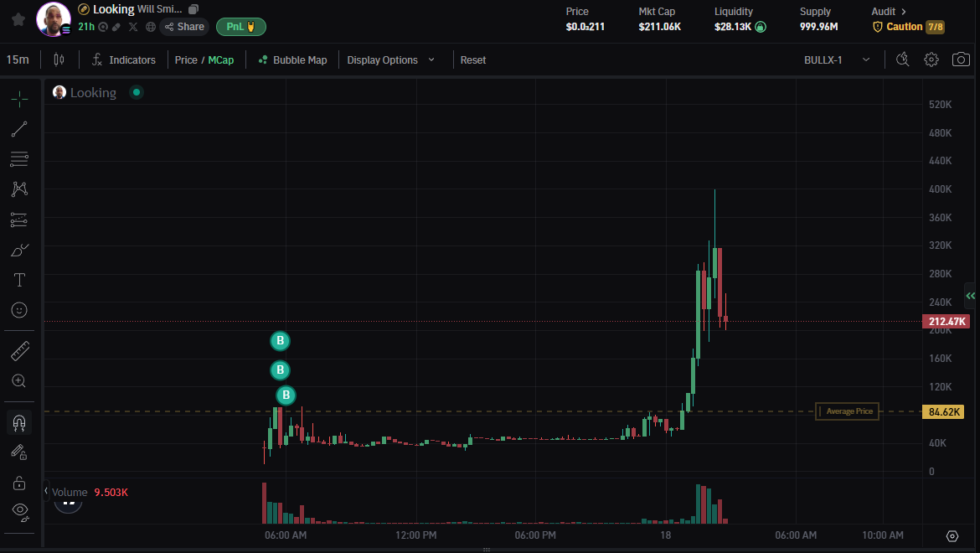This screenshot has width=980, height=553.
Task: Reset the chart view
Action: pyautogui.click(x=473, y=60)
